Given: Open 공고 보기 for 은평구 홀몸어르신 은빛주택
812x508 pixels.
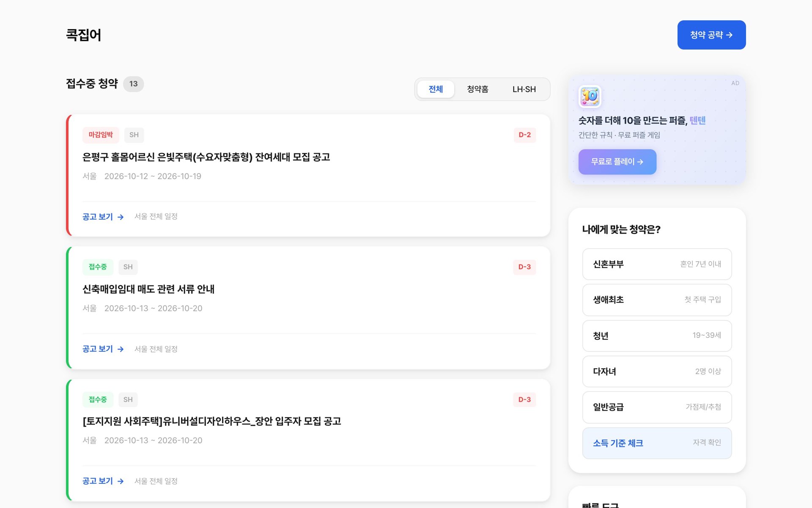Looking at the screenshot, I should pyautogui.click(x=103, y=217).
